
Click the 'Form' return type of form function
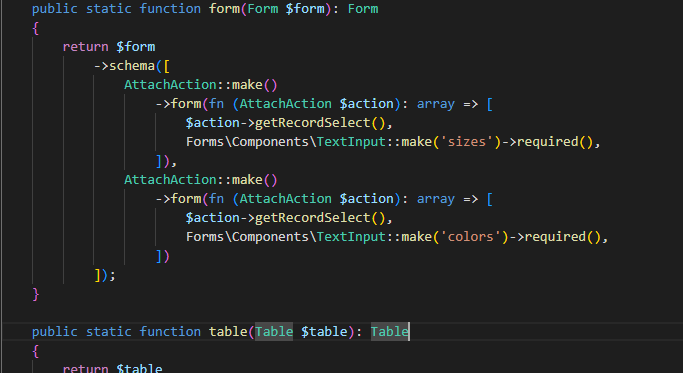point(363,9)
